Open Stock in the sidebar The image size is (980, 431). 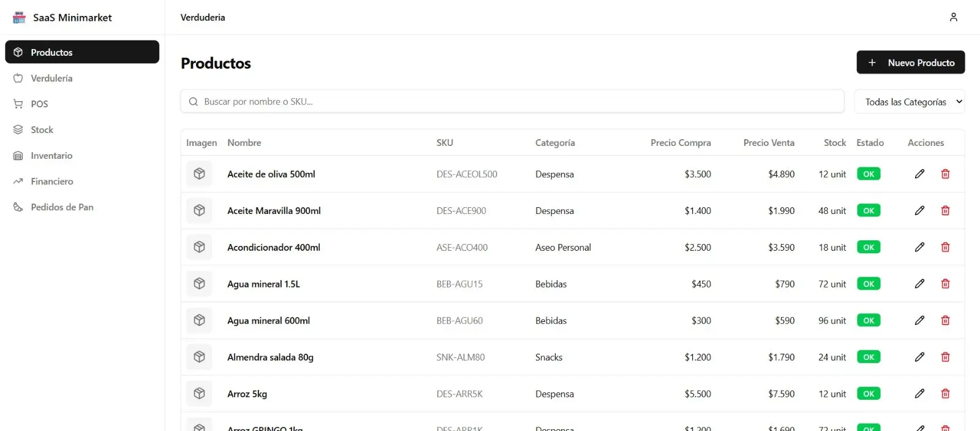pos(82,129)
